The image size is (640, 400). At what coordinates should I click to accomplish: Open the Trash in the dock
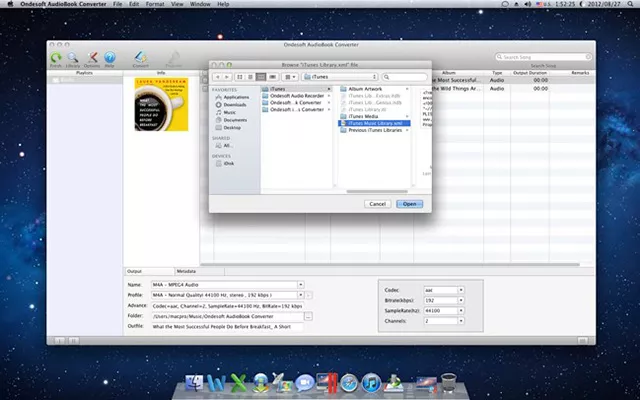(449, 383)
